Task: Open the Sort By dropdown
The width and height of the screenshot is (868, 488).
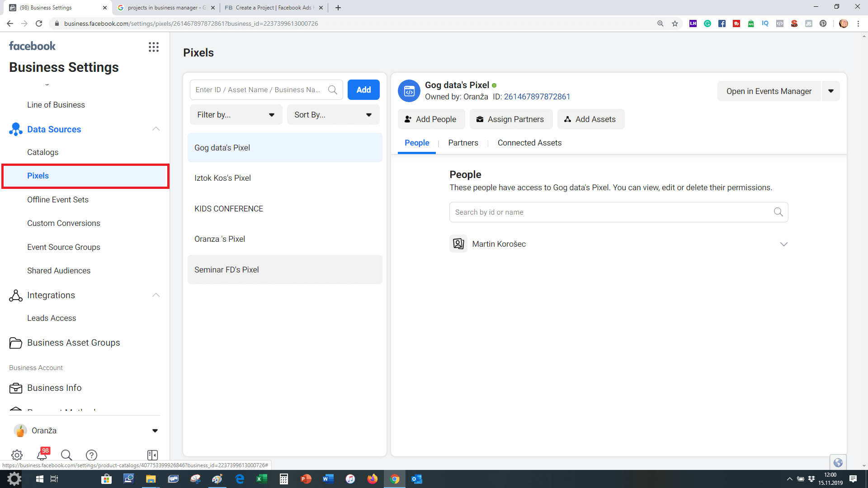Action: point(333,115)
